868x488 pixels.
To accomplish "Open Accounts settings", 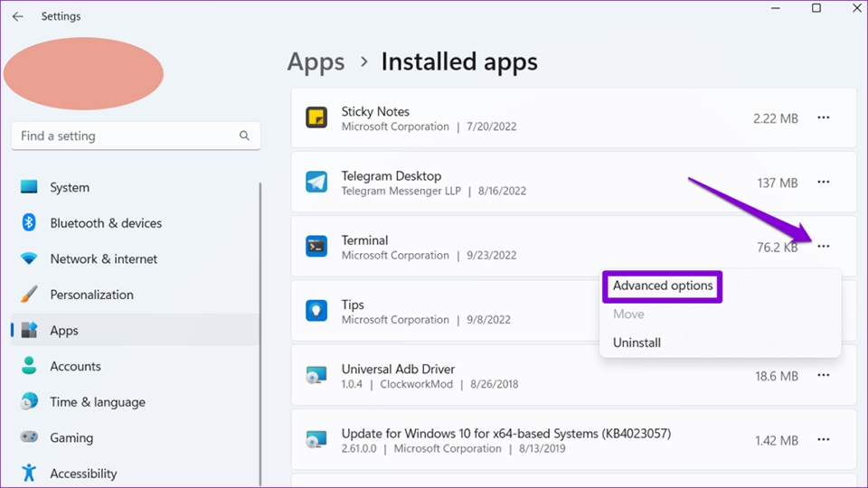I will click(135, 366).
